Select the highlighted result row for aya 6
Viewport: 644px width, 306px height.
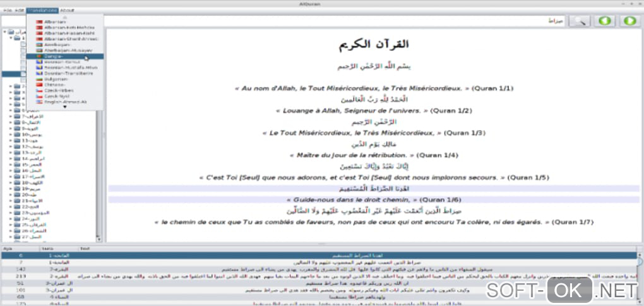point(319,256)
